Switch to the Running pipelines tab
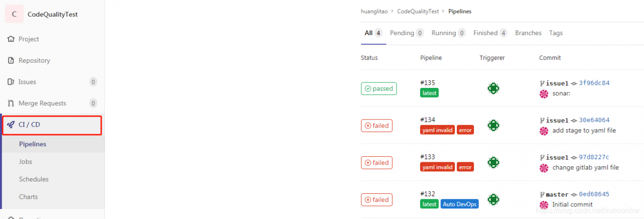644x219 pixels. pos(449,33)
